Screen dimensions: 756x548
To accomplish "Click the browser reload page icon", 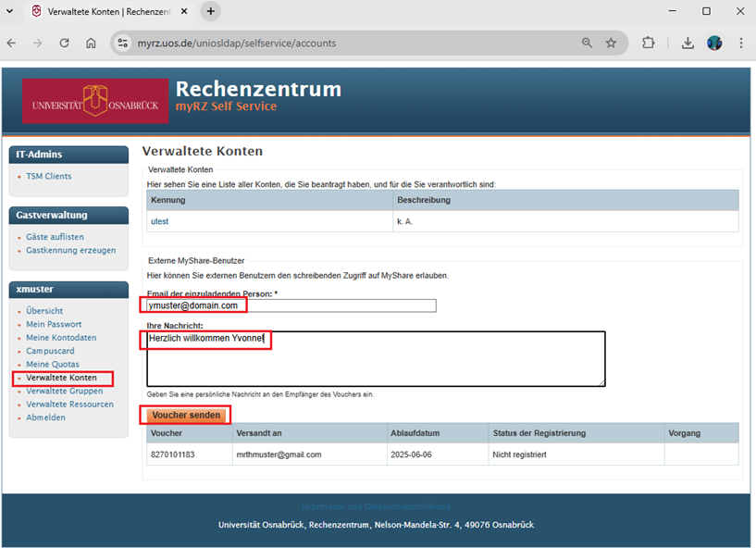I will point(64,43).
